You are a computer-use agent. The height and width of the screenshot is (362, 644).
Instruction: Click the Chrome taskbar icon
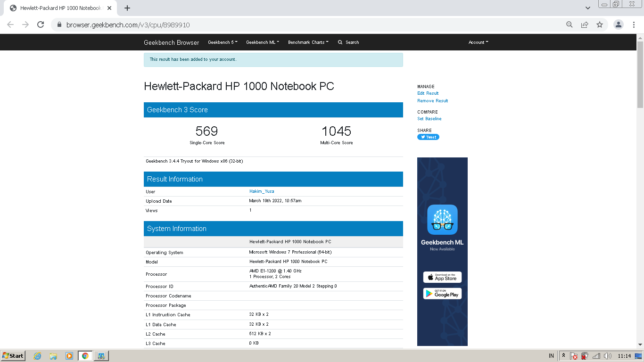click(85, 356)
